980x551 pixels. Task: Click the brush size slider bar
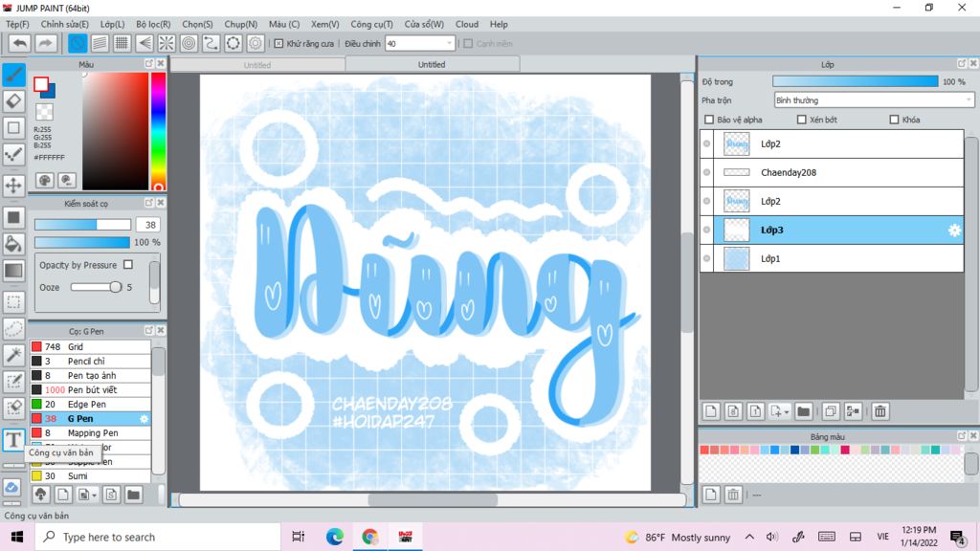point(82,225)
